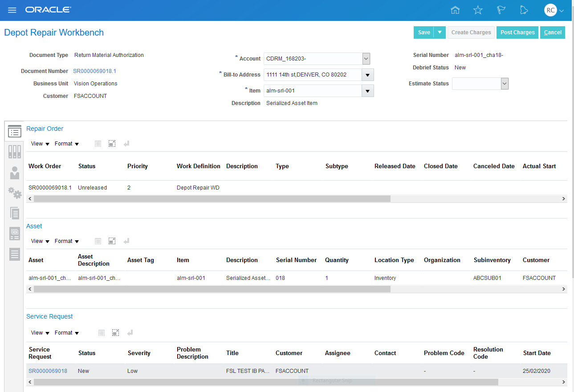Select the person tab icon in sidebar
This screenshot has height=392, width=574.
point(15,173)
